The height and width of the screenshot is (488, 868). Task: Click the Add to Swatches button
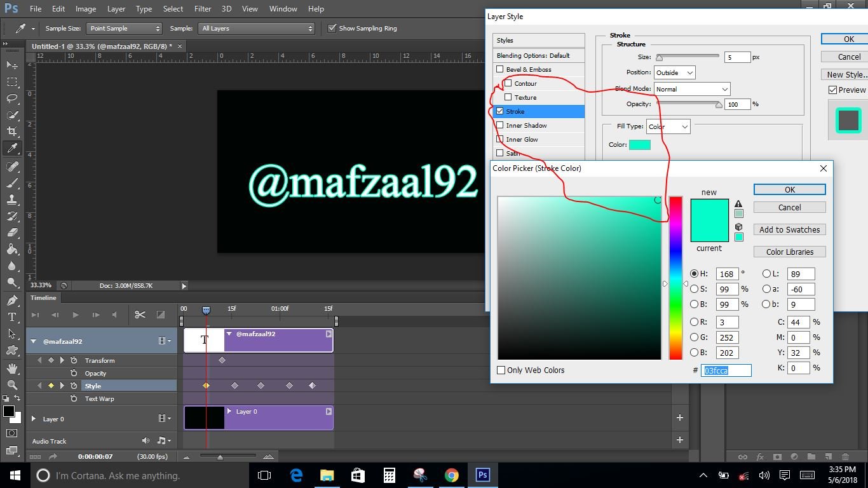coord(789,229)
